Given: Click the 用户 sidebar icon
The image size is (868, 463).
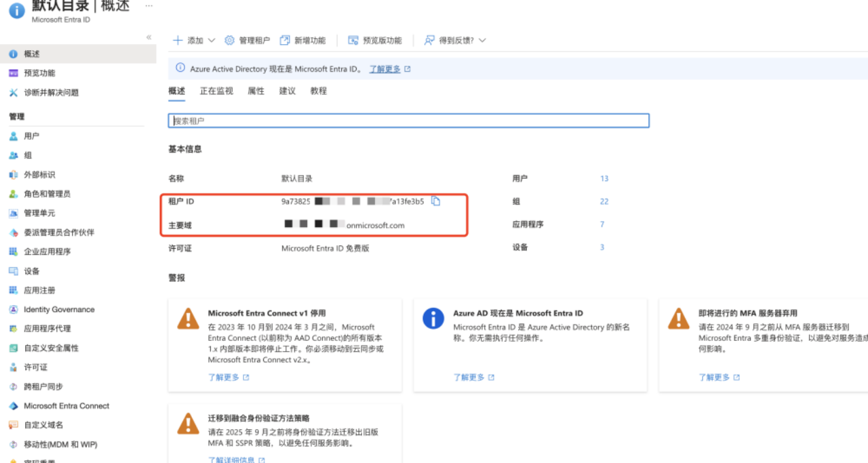Looking at the screenshot, I should 13,136.
